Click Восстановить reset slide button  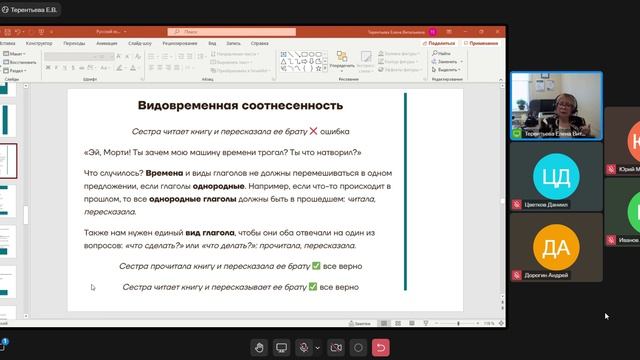click(20, 62)
